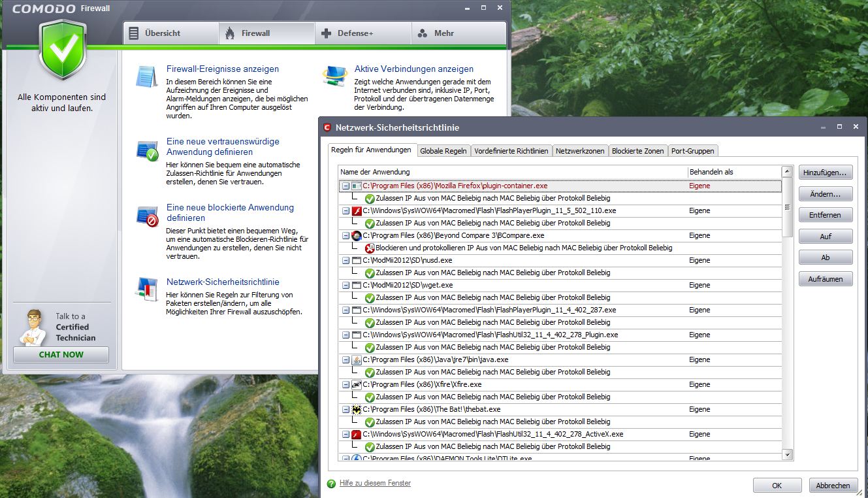Click the Beyond Compare BCompare.exe icon

357,236
